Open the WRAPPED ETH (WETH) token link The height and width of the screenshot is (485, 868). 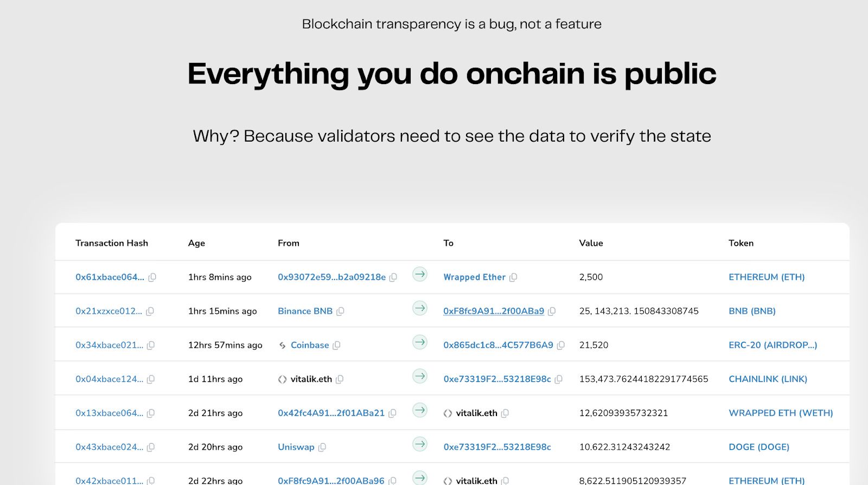point(781,413)
